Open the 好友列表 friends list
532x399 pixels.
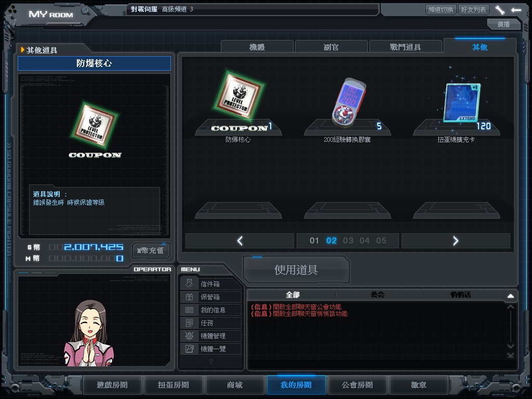coord(473,9)
